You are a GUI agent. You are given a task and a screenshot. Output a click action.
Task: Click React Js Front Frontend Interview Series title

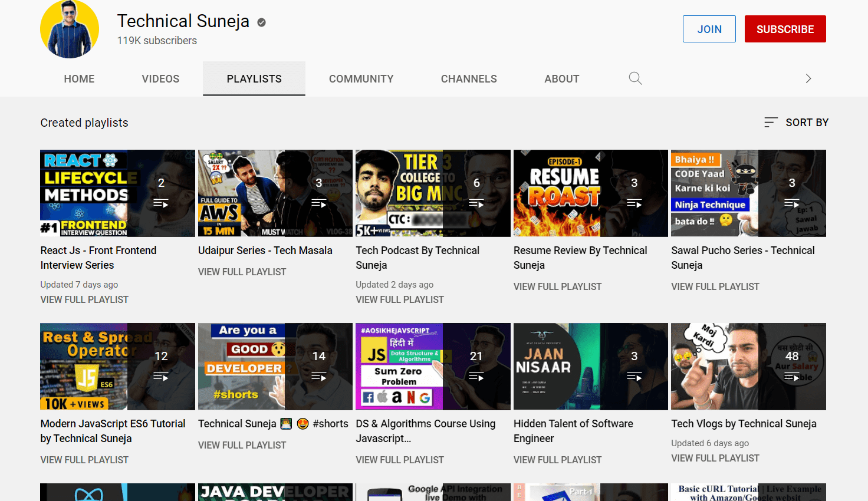(98, 258)
